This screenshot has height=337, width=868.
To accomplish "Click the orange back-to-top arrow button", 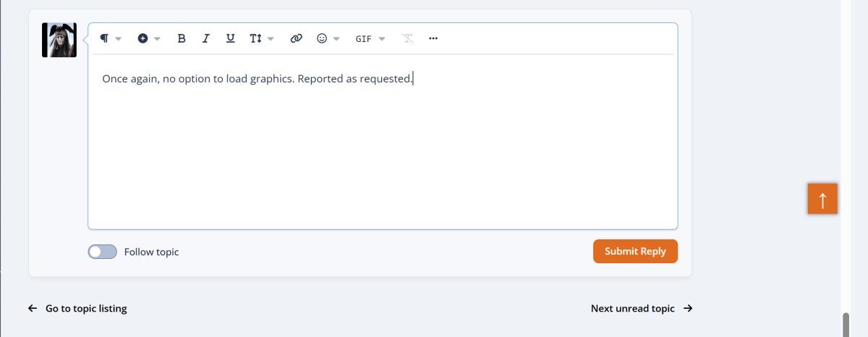I will 822,199.
